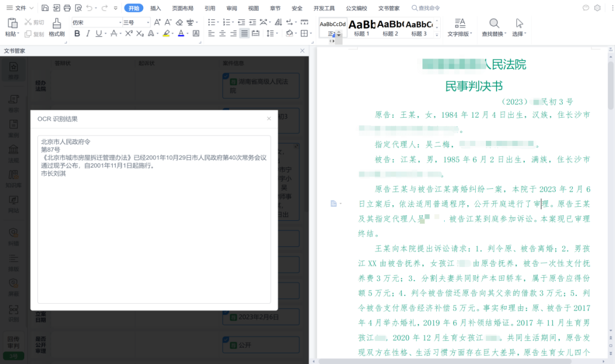Select justify text alignment
The image size is (615, 364).
pyautogui.click(x=244, y=34)
